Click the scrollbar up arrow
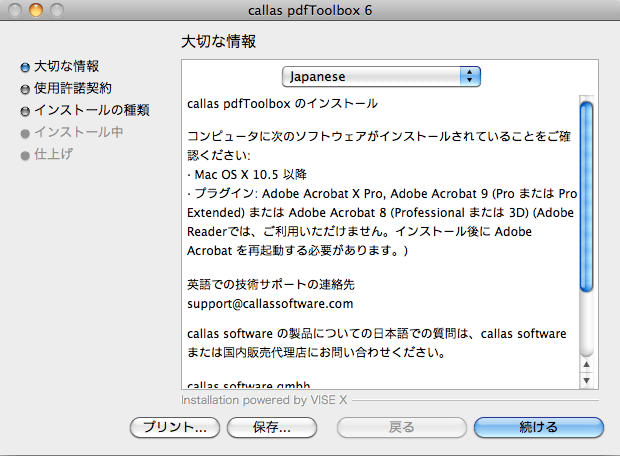Image resolution: width=620 pixels, height=456 pixels. point(586,365)
